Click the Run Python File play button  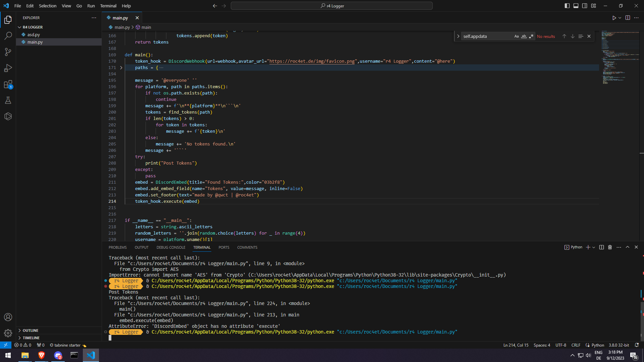[614, 18]
